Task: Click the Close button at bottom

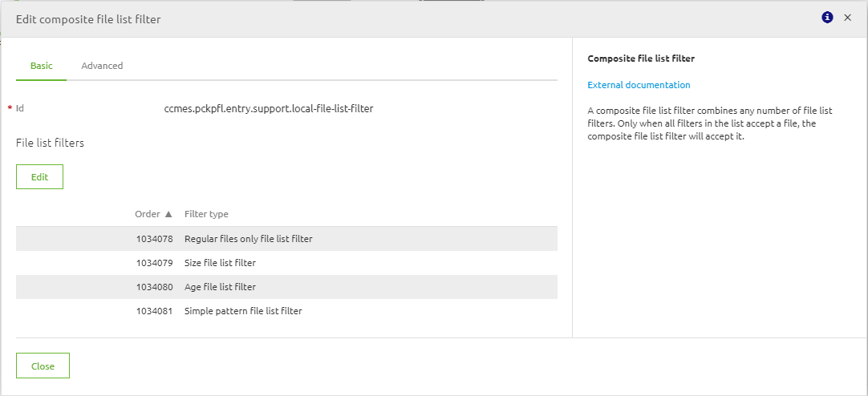Action: pos(43,366)
